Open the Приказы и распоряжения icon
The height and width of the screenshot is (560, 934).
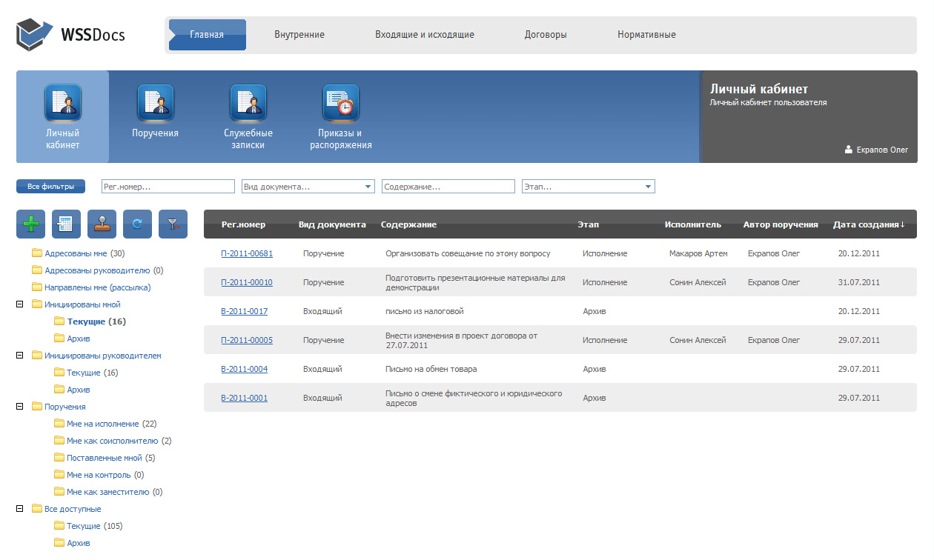click(341, 103)
